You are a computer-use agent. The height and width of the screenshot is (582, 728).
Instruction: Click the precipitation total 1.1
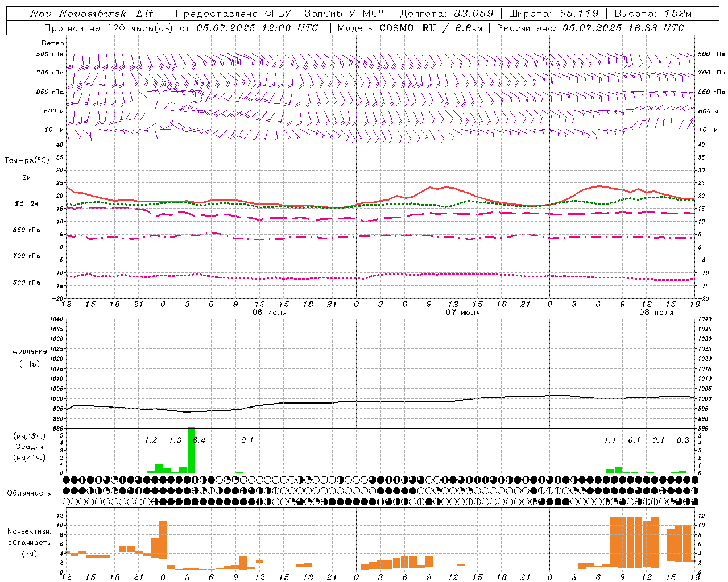[x=610, y=440]
